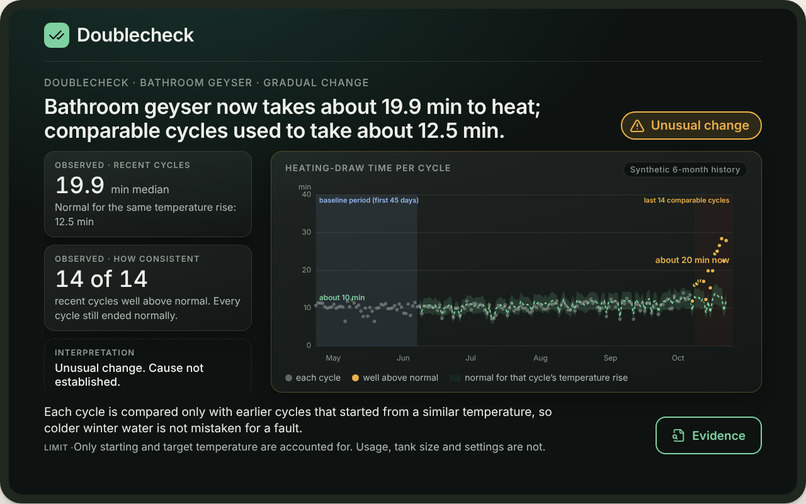Image resolution: width=806 pixels, height=504 pixels.
Task: Open the Evidence button
Action: [x=708, y=436]
